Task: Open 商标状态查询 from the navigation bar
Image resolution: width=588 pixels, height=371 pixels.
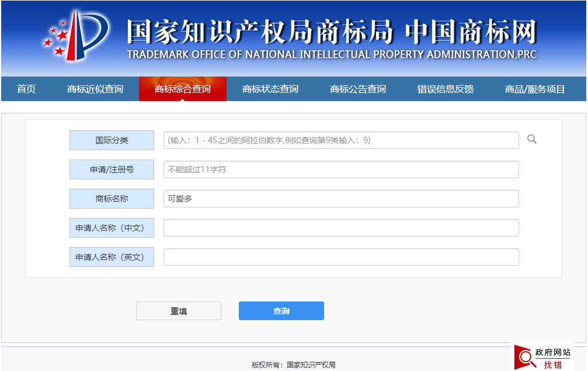Action: [269, 89]
